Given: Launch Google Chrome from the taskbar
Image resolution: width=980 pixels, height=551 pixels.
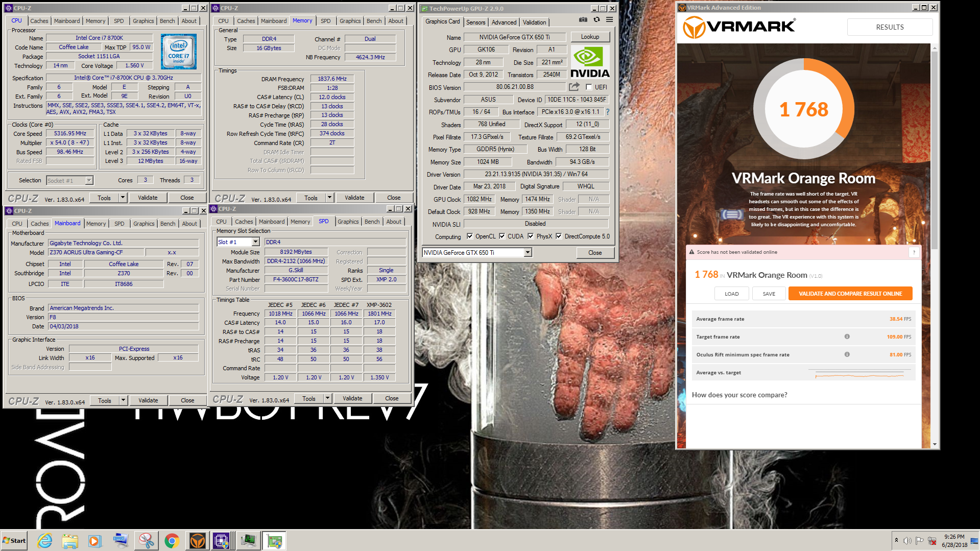Looking at the screenshot, I should (x=172, y=541).
